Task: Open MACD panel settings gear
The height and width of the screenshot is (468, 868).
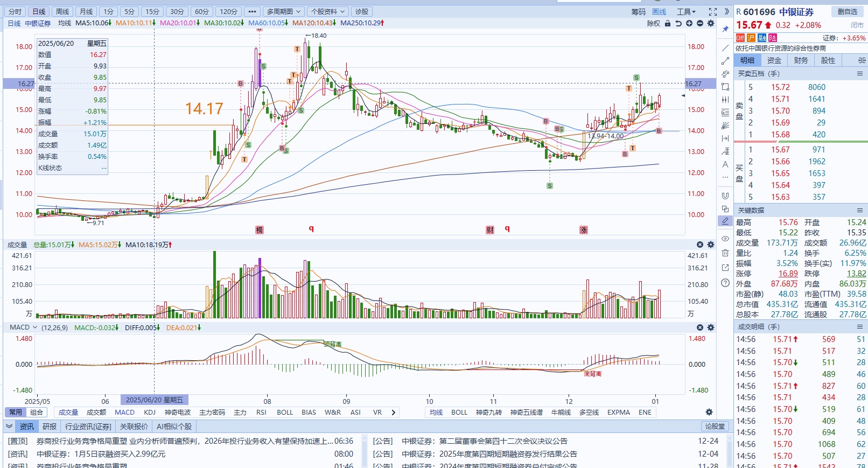Action: pos(711,327)
